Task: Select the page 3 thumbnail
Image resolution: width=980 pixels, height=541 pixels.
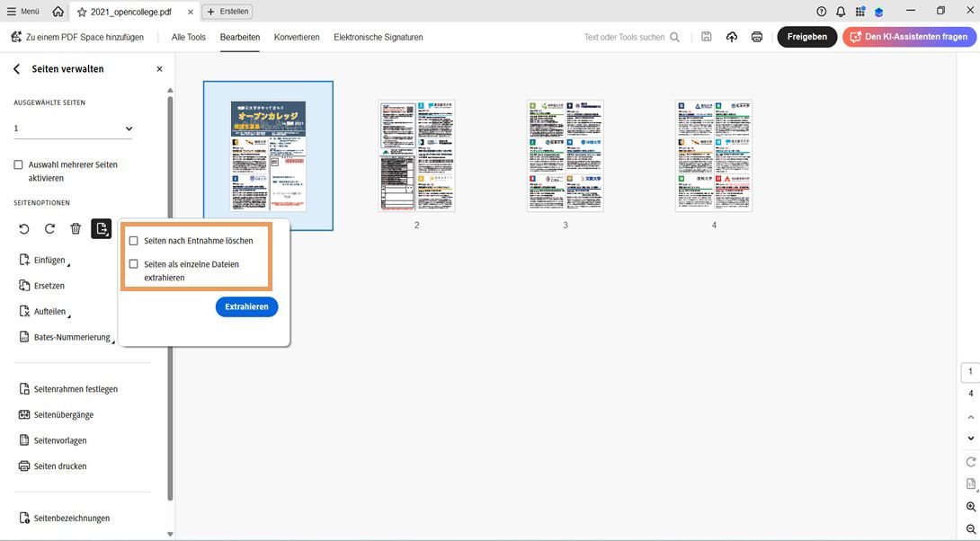Action: click(565, 155)
